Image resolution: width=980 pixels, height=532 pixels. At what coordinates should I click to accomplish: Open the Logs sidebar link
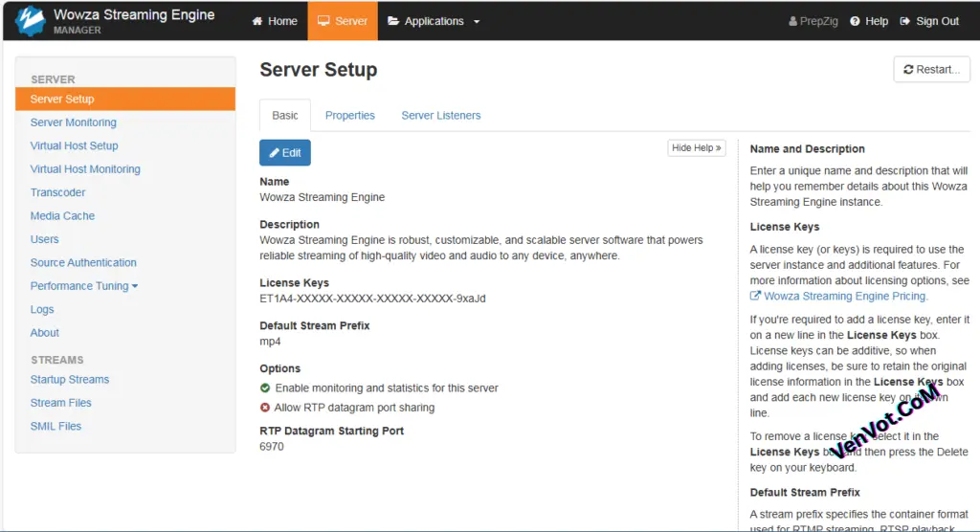pyautogui.click(x=42, y=309)
